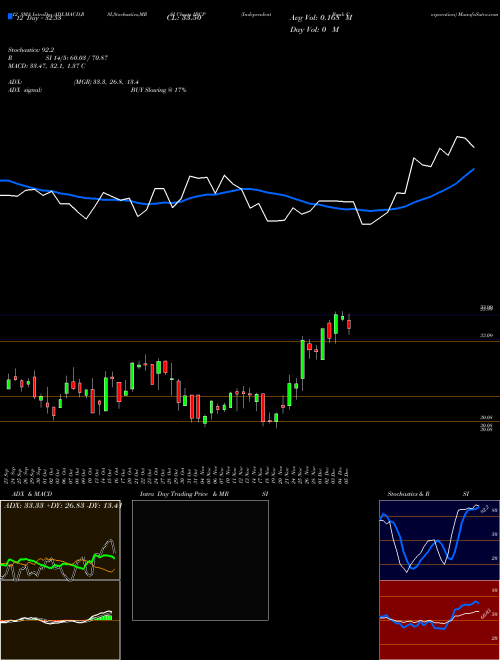Click the red RSI chart panel
The height and width of the screenshot is (660, 500).
[x=439, y=620]
